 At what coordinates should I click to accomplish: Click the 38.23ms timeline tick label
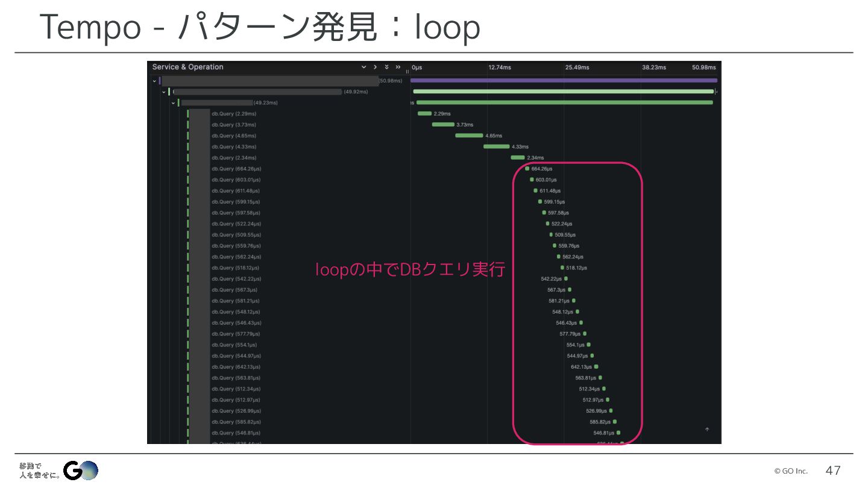(x=654, y=67)
